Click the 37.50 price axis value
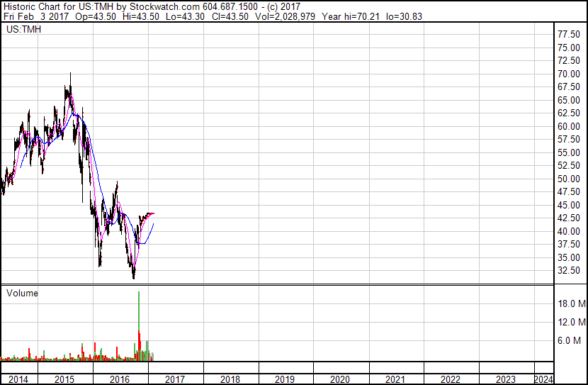Viewport: 588px width, 385px height. 569,245
